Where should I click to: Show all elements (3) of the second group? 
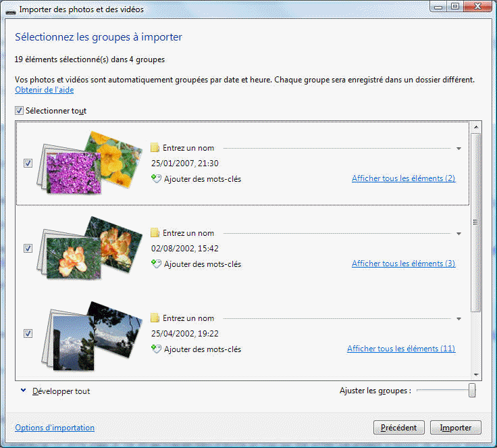click(404, 264)
